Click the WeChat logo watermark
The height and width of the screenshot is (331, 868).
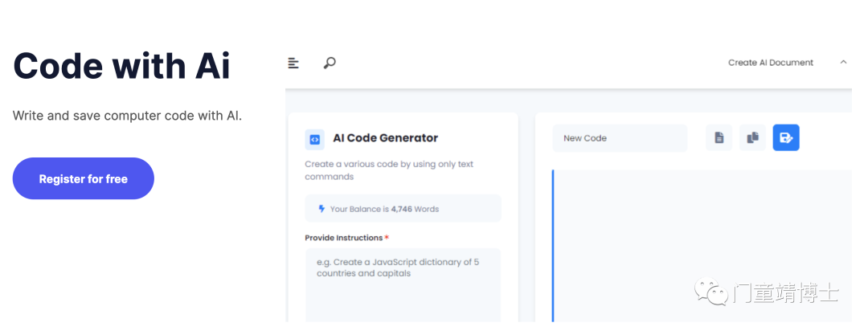point(711,291)
